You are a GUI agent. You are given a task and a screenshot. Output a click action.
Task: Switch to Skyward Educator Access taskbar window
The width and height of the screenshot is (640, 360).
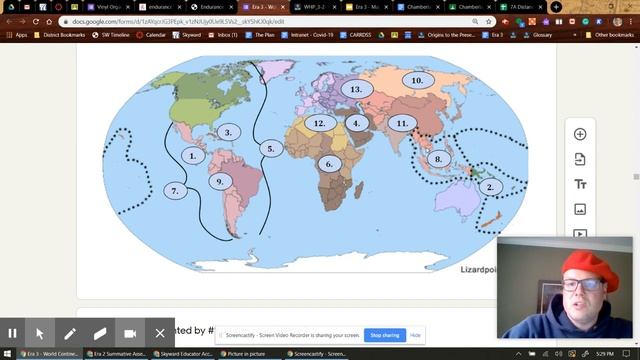tap(182, 354)
